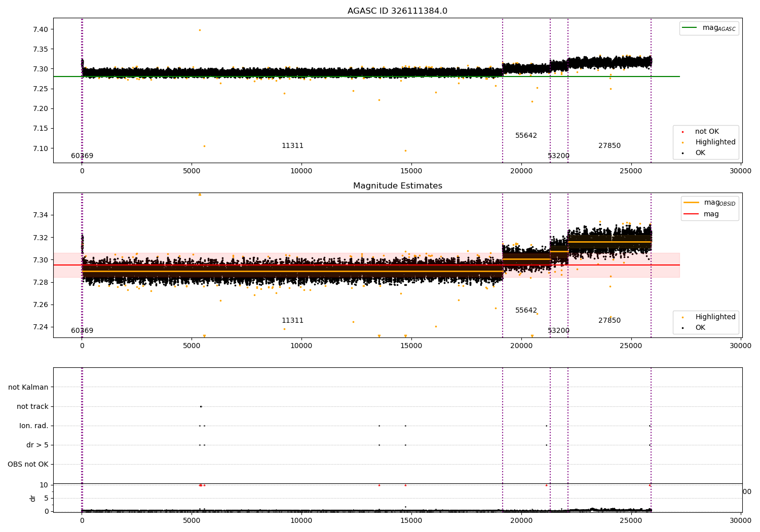Click obsid label 60369 in Magnitude Estimates plot
Image resolution: width=760 pixels, height=532 pixels.
pyautogui.click(x=82, y=331)
